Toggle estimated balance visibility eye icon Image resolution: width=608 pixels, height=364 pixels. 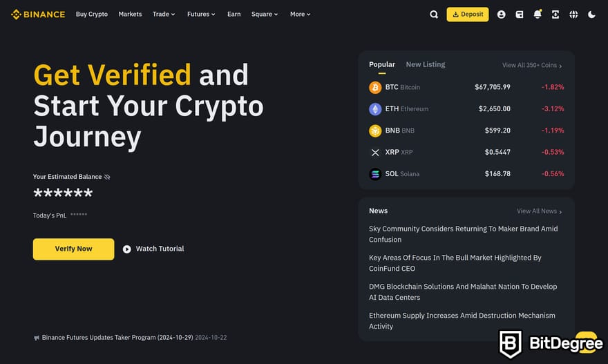point(107,177)
